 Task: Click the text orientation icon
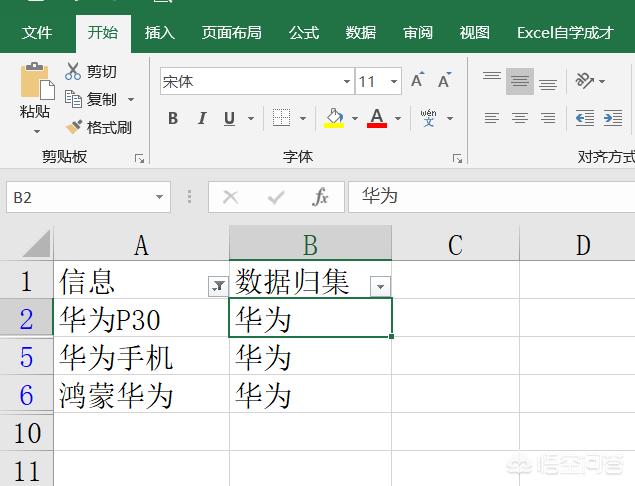coord(584,81)
